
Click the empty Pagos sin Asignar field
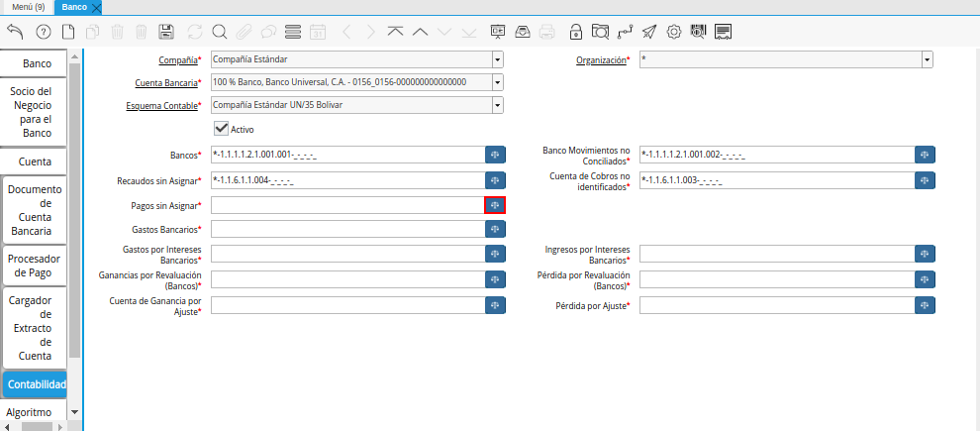[347, 205]
